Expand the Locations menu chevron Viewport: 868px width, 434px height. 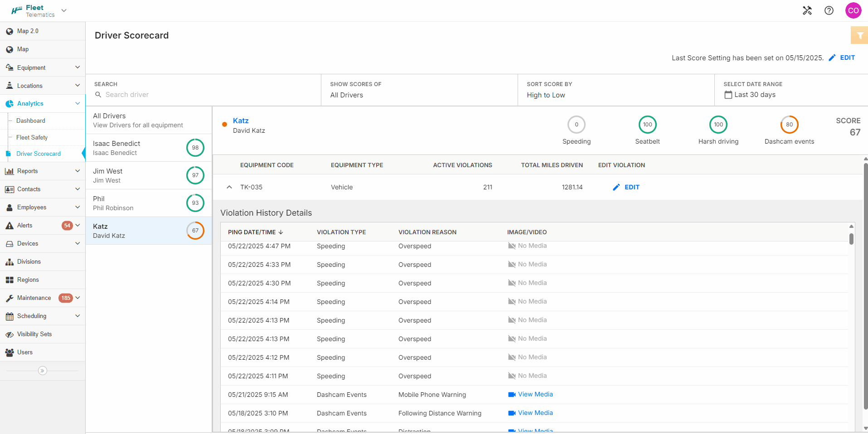78,86
